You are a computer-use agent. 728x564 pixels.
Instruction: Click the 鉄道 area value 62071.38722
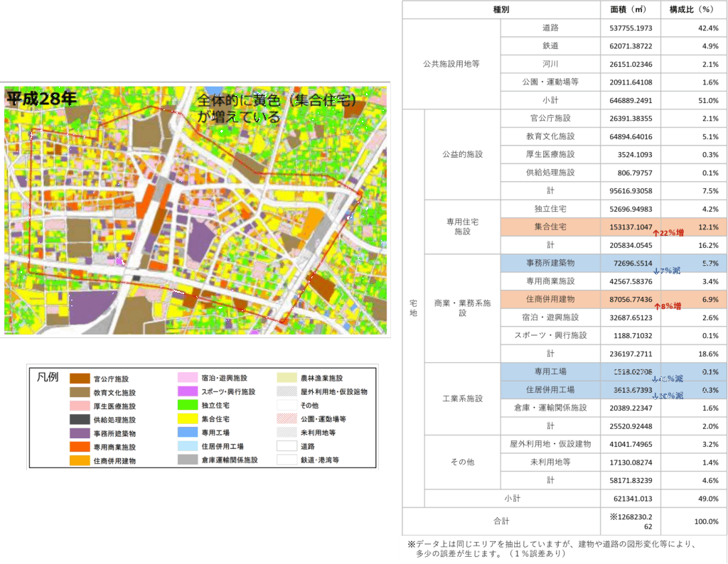631,46
